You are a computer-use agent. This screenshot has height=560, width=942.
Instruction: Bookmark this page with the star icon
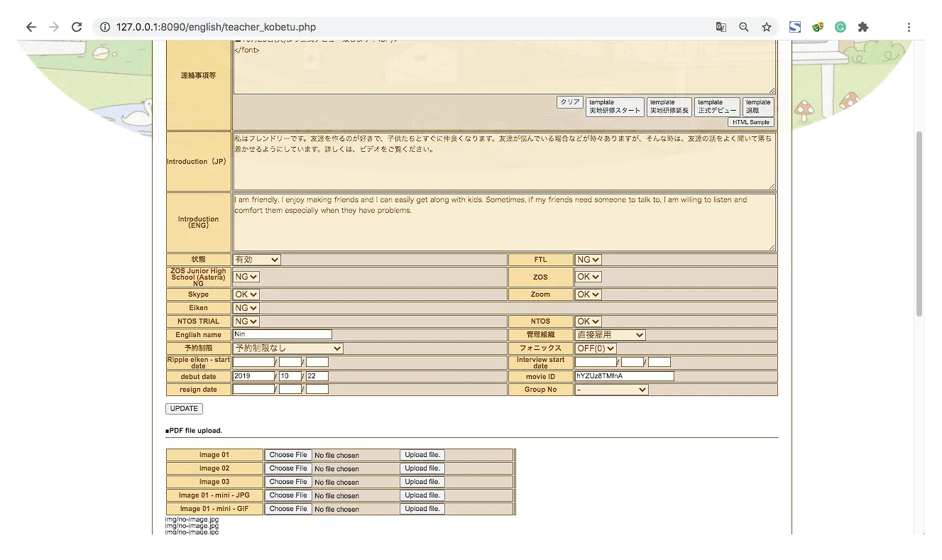click(x=767, y=27)
